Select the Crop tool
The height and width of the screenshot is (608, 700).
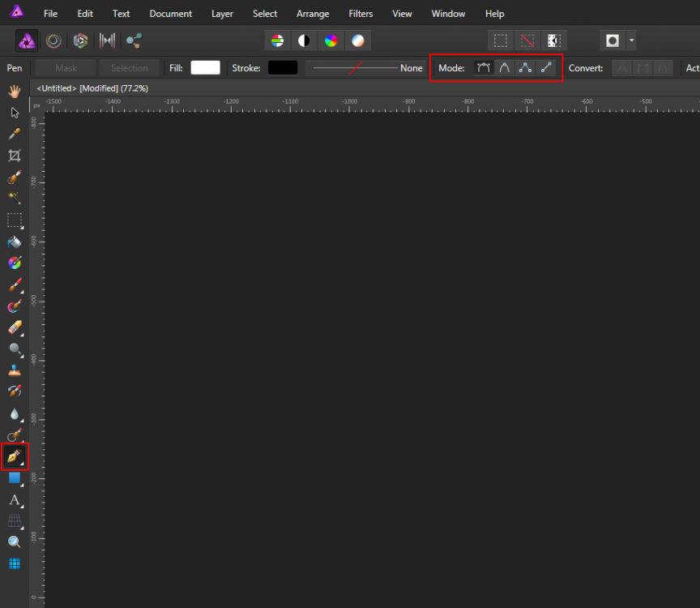(x=15, y=156)
